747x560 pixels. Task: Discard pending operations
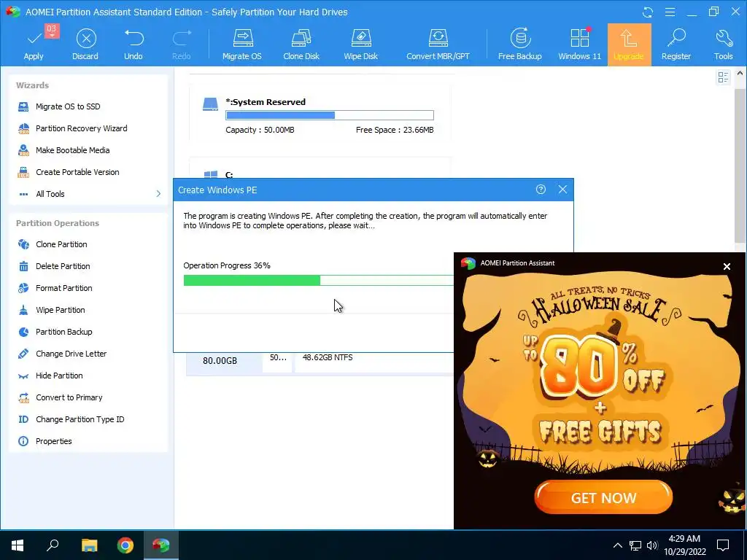[x=86, y=44]
